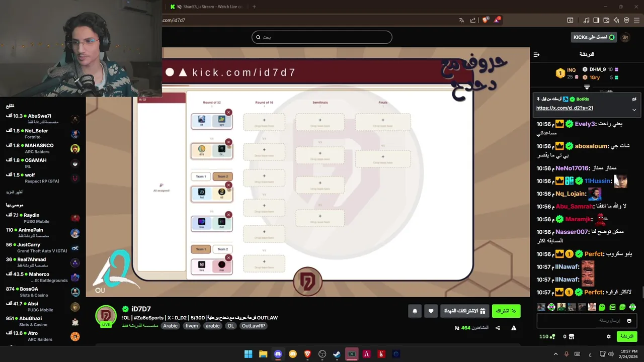Open the x.com/d_d2 link in chat
The height and width of the screenshot is (362, 644).
[565, 108]
